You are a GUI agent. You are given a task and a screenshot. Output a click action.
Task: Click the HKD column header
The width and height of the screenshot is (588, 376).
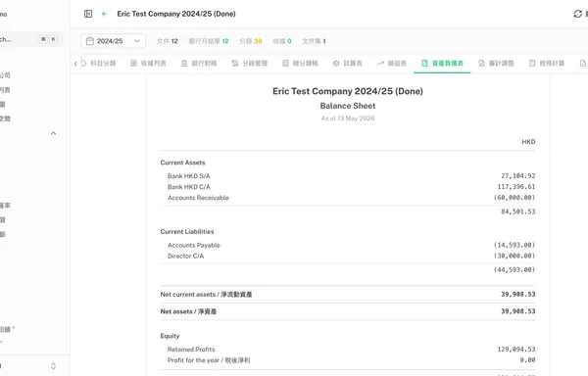click(x=528, y=142)
